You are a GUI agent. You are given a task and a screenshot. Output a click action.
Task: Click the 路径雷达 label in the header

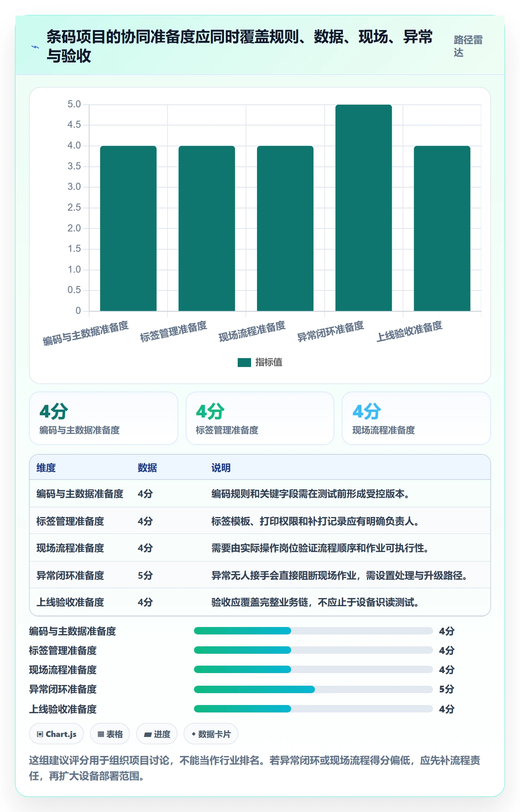[x=468, y=46]
